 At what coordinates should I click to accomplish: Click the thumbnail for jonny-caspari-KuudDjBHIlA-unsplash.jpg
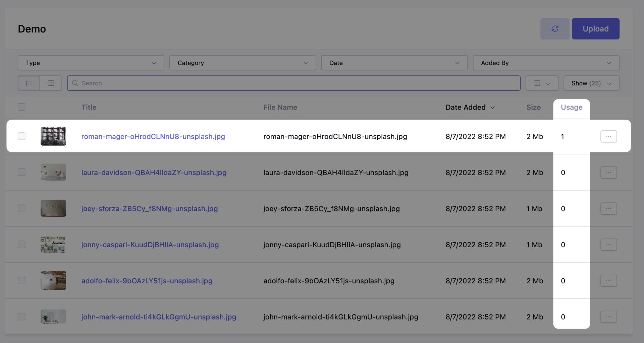pos(53,244)
